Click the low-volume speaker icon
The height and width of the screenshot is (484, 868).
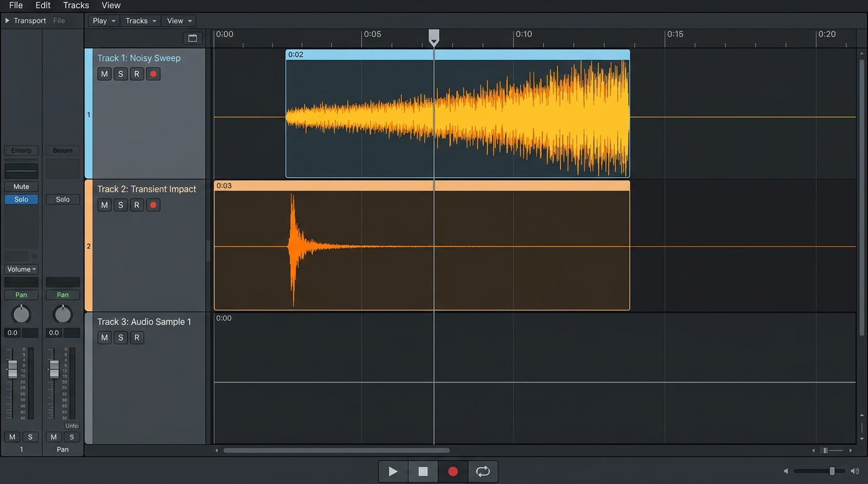pos(786,471)
